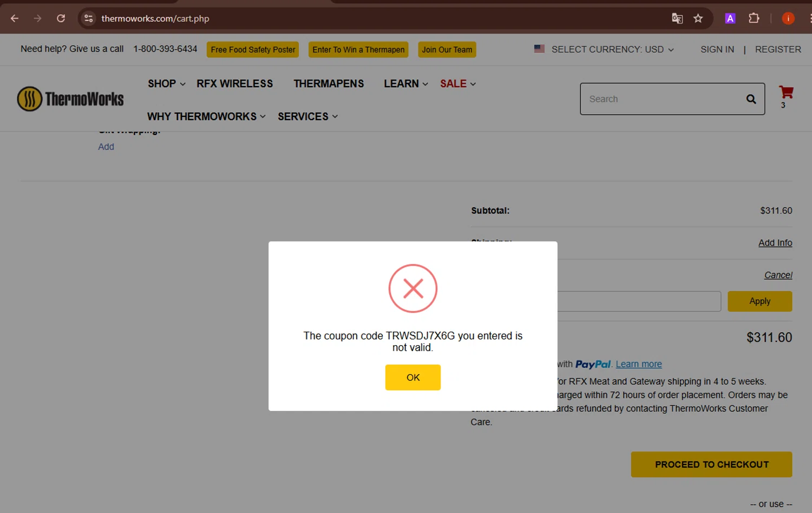Expand the SERVICES menu
Viewport: 812px width, 513px height.
pos(308,116)
